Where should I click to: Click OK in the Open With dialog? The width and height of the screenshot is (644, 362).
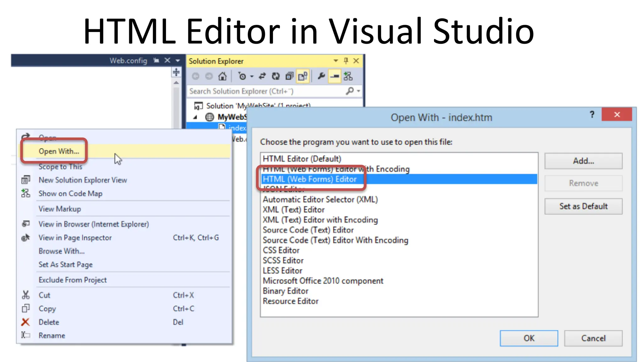529,338
